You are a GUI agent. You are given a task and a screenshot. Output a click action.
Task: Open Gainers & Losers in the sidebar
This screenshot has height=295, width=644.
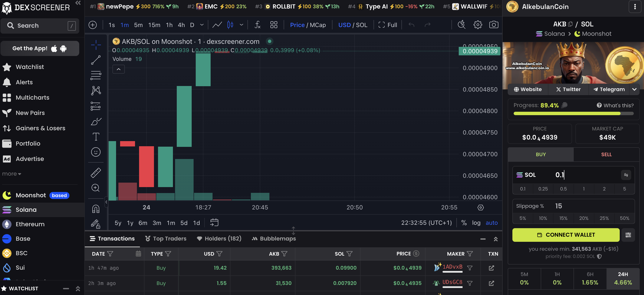pyautogui.click(x=40, y=128)
